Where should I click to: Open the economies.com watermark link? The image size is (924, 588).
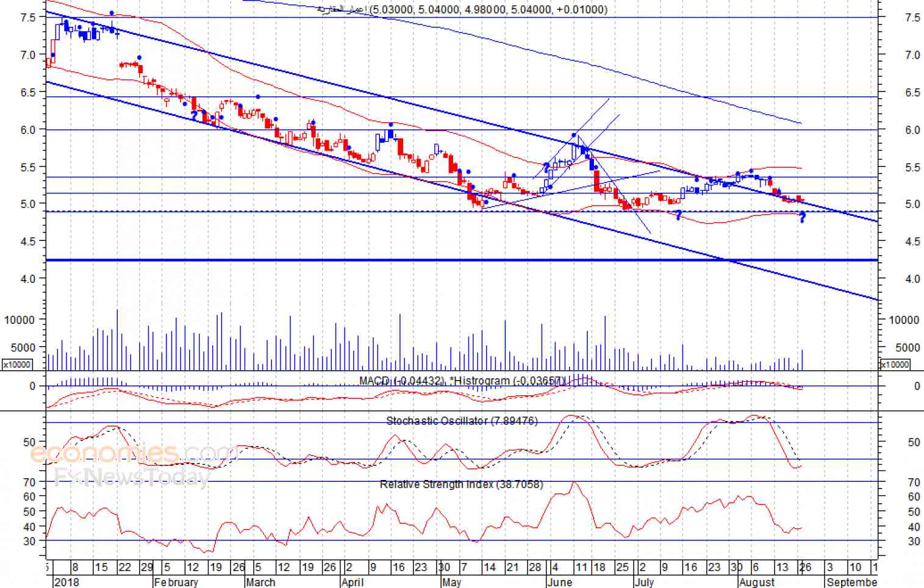click(x=131, y=453)
